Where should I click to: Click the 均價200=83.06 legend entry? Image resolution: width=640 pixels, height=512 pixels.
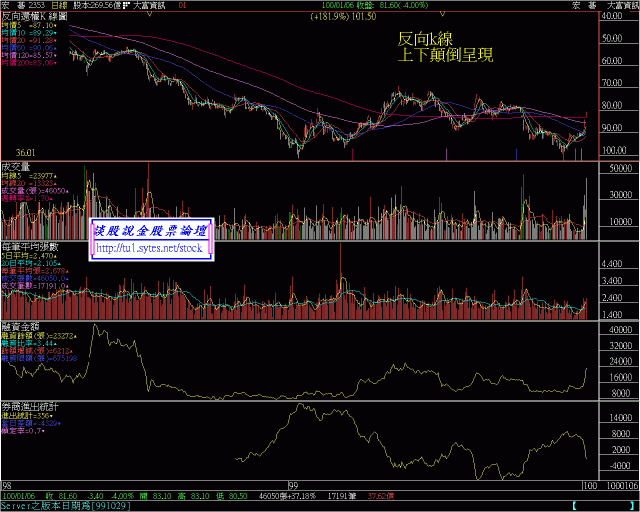29,63
